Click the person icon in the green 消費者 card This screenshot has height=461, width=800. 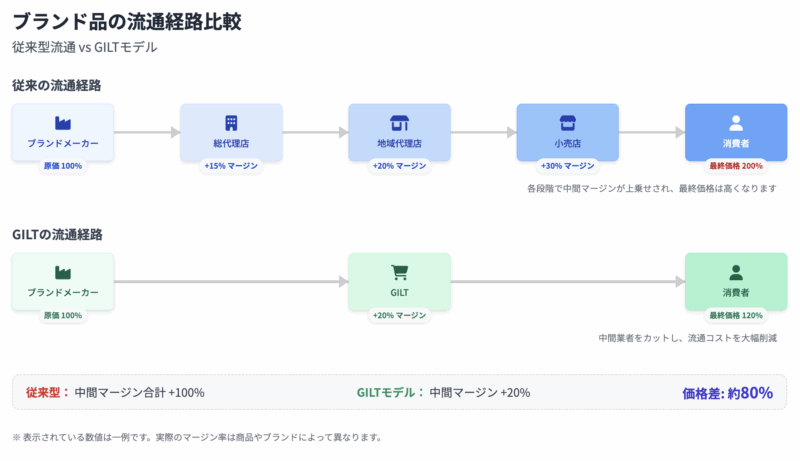(x=736, y=272)
